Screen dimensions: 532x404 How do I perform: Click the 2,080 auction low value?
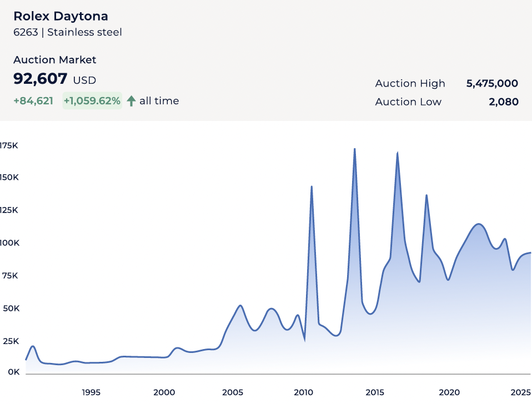pyautogui.click(x=504, y=102)
